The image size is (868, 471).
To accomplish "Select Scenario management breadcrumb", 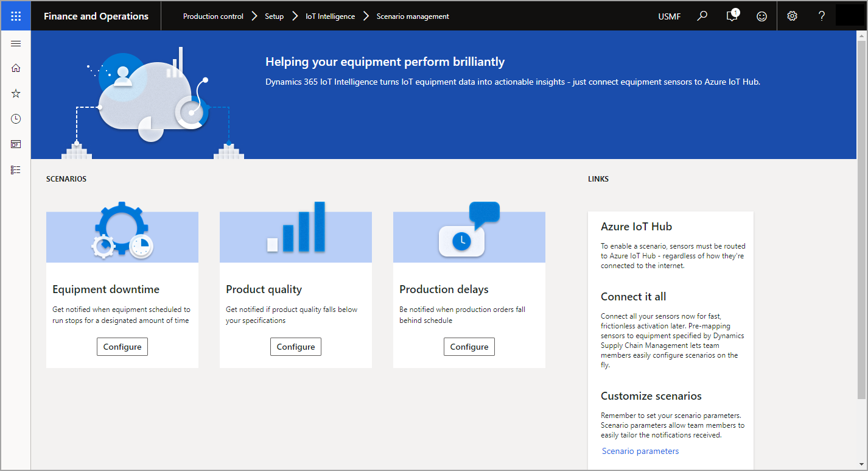I will [x=413, y=16].
